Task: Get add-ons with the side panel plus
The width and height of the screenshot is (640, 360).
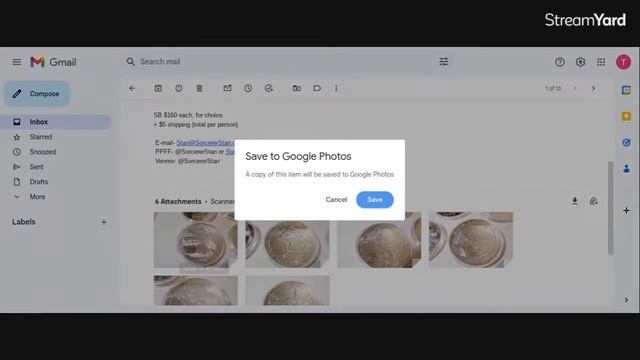Action: click(626, 211)
